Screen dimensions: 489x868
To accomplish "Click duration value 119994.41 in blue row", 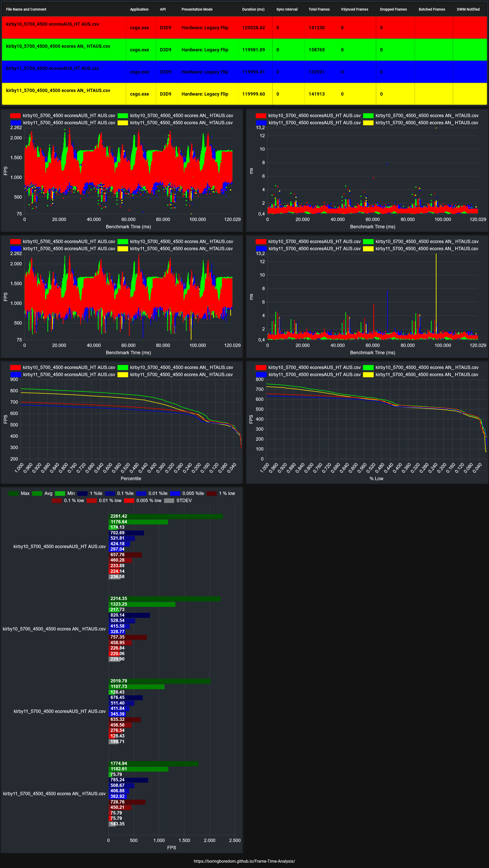I will (253, 72).
